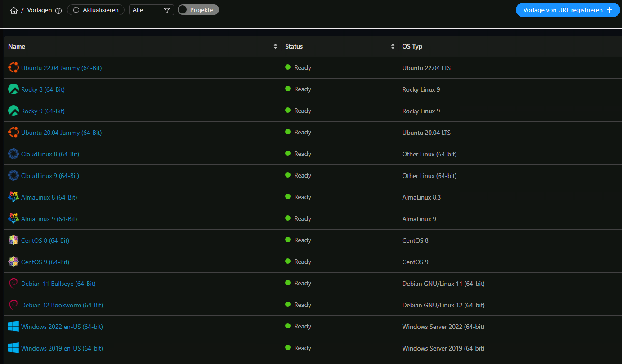This screenshot has height=364, width=622.
Task: Click the OS Typ column header
Action: tap(412, 46)
